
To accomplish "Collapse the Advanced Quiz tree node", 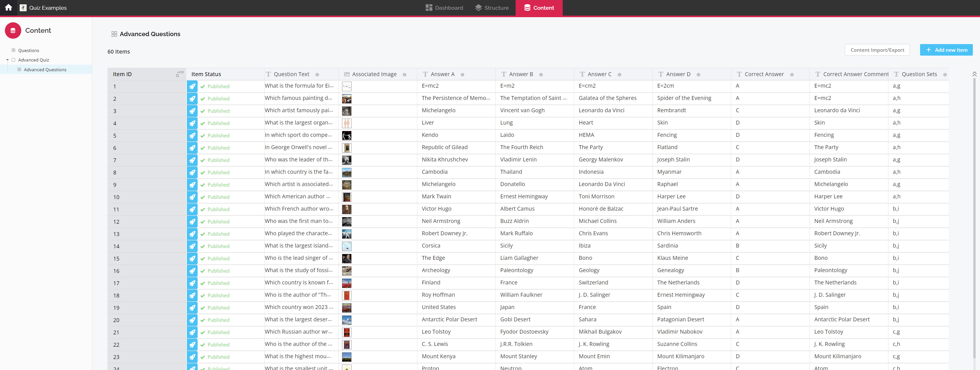I will click(7, 60).
